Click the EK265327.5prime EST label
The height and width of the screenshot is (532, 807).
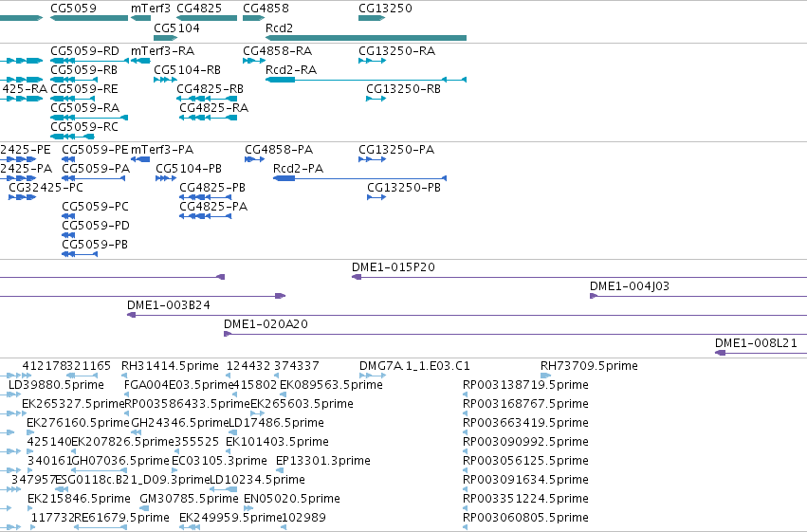pos(74,404)
